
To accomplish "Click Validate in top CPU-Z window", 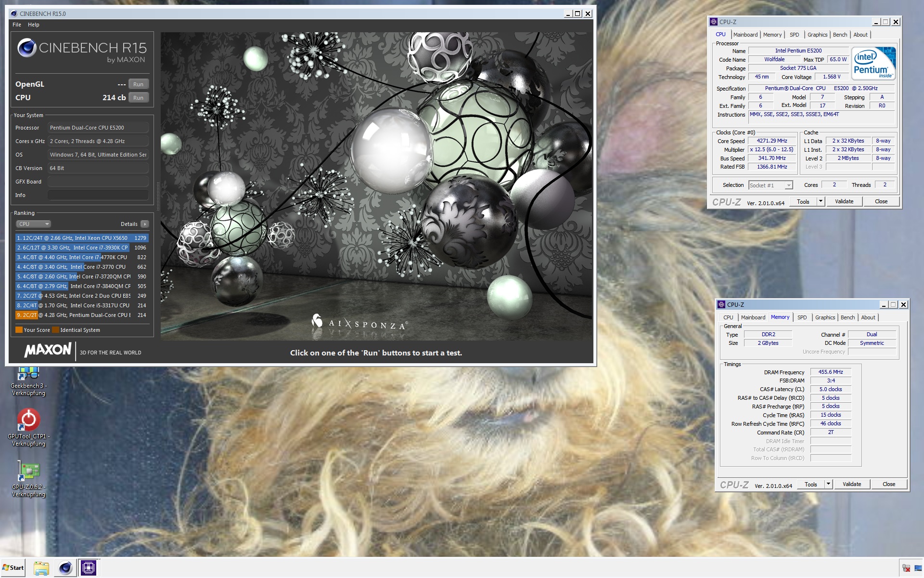I will coord(845,201).
